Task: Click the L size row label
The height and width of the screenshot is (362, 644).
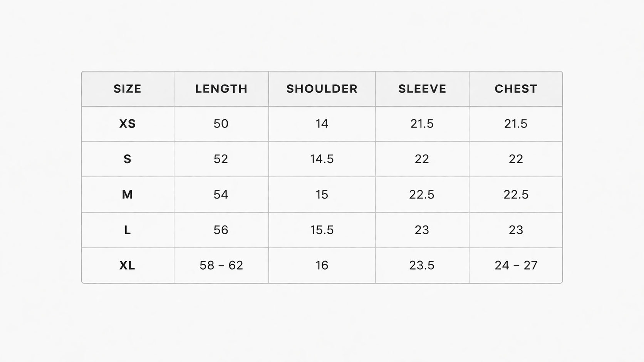Action: pyautogui.click(x=127, y=230)
